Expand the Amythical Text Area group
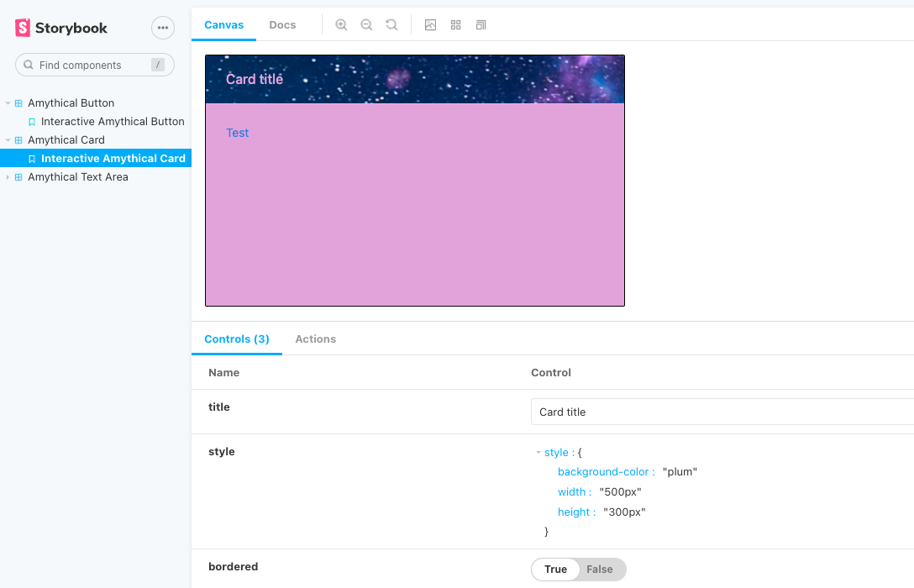The image size is (914, 588). pyautogui.click(x=8, y=177)
